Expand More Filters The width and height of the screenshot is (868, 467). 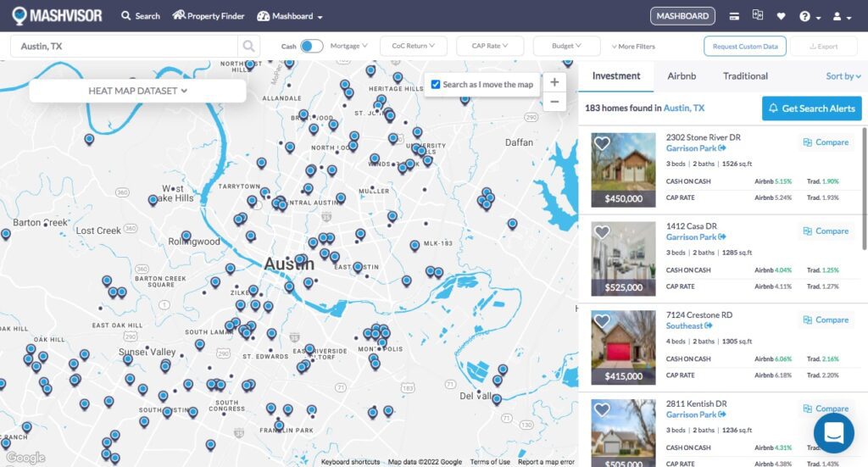click(633, 47)
